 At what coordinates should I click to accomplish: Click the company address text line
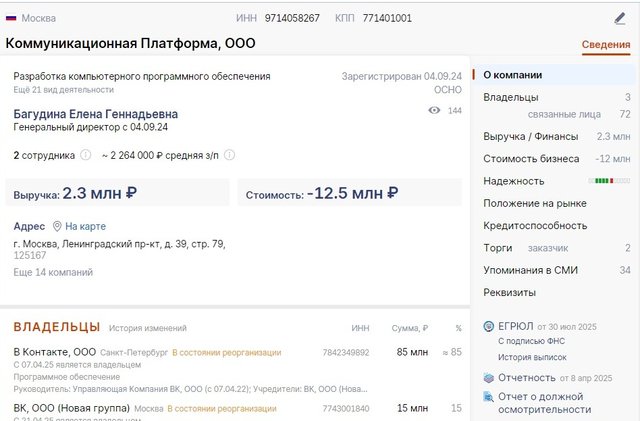tap(119, 244)
